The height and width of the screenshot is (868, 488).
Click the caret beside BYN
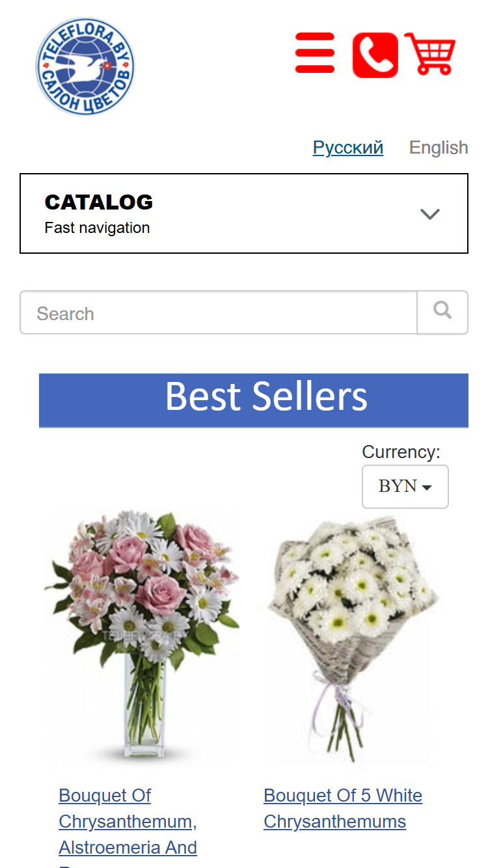[x=427, y=487]
